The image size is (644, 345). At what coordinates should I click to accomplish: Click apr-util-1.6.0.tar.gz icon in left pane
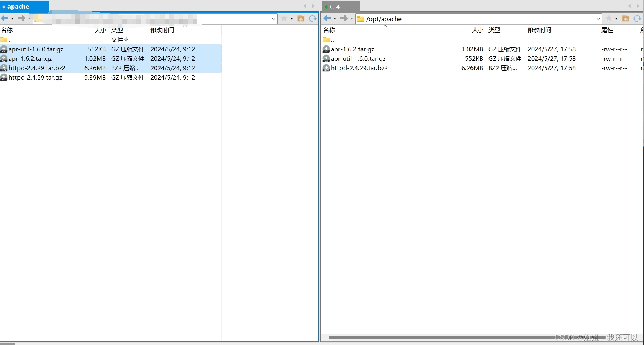coord(4,49)
